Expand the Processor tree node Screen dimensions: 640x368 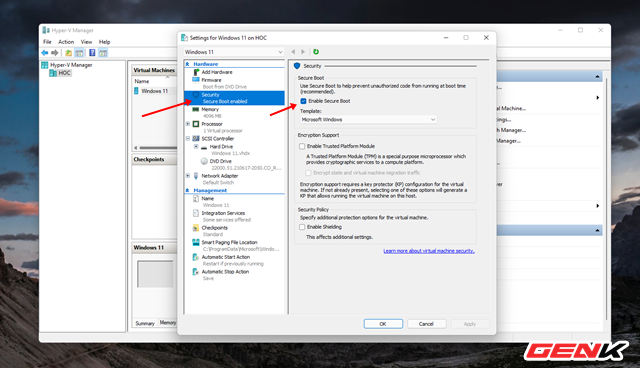click(188, 124)
